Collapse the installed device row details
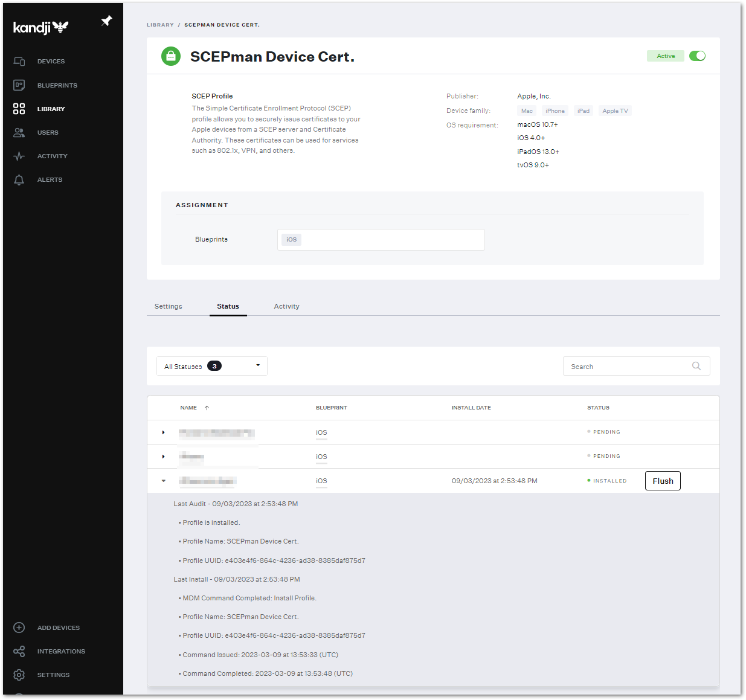 point(163,480)
